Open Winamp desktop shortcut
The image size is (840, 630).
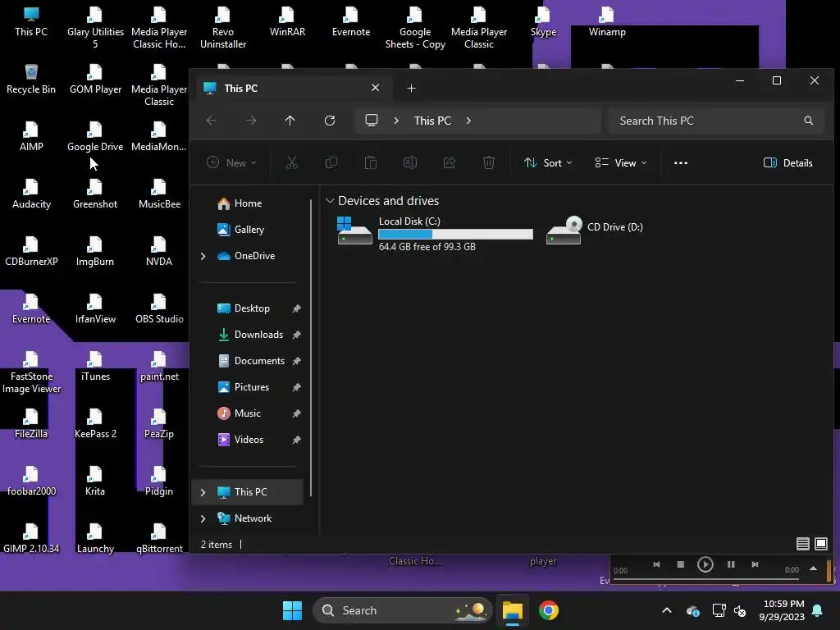click(x=607, y=21)
